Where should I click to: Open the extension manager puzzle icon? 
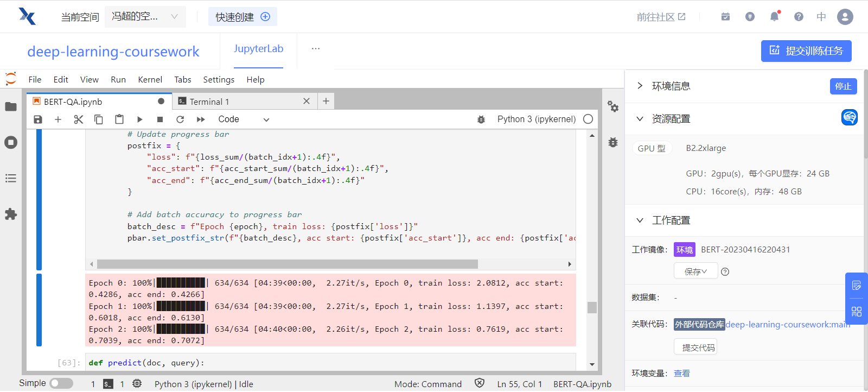tap(11, 214)
